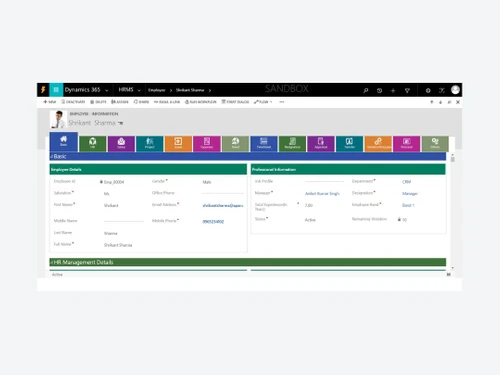Open the Employee Band lookup link
Viewport: 500px width, 375px height.
[408, 205]
